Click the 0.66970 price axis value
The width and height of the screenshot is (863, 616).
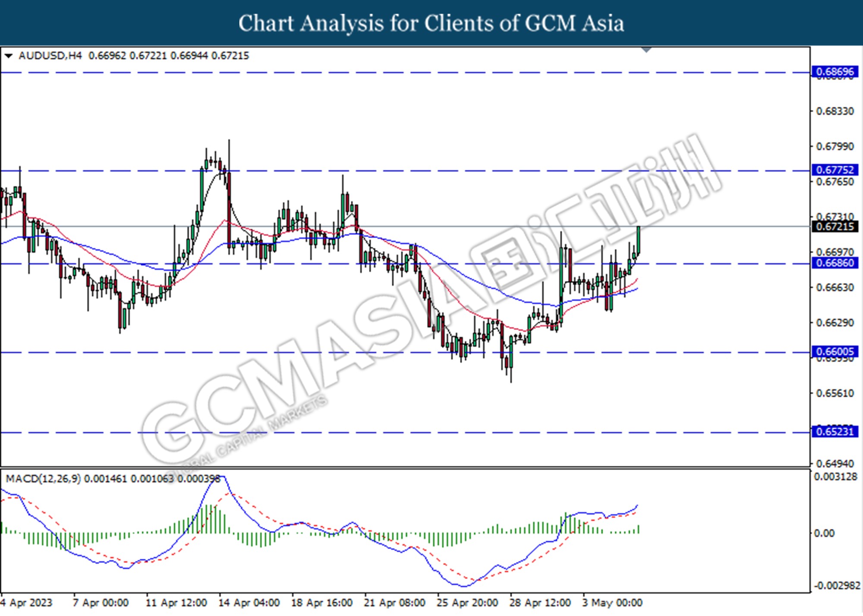(x=835, y=252)
